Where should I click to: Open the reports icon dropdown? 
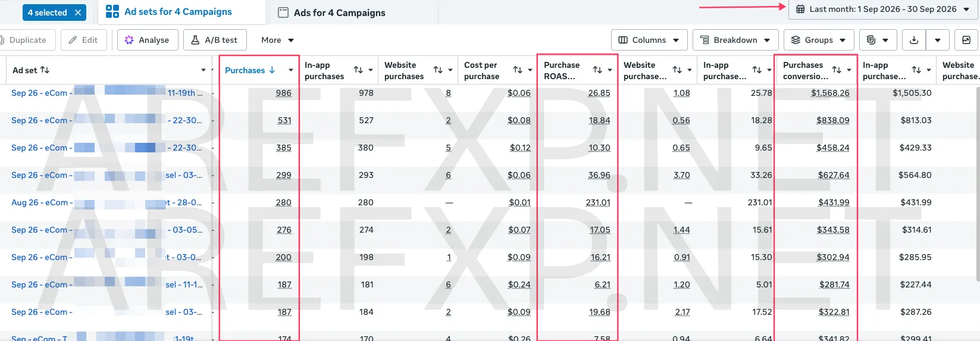(878, 40)
